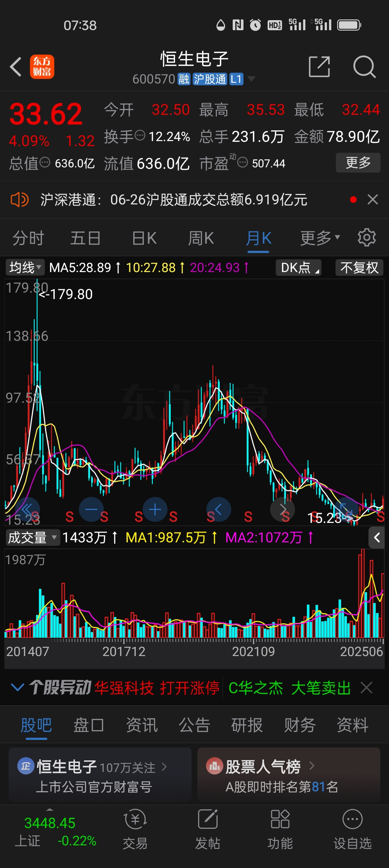The height and width of the screenshot is (868, 389).
Task: Switch to 财务 tab
Action: [x=300, y=725]
